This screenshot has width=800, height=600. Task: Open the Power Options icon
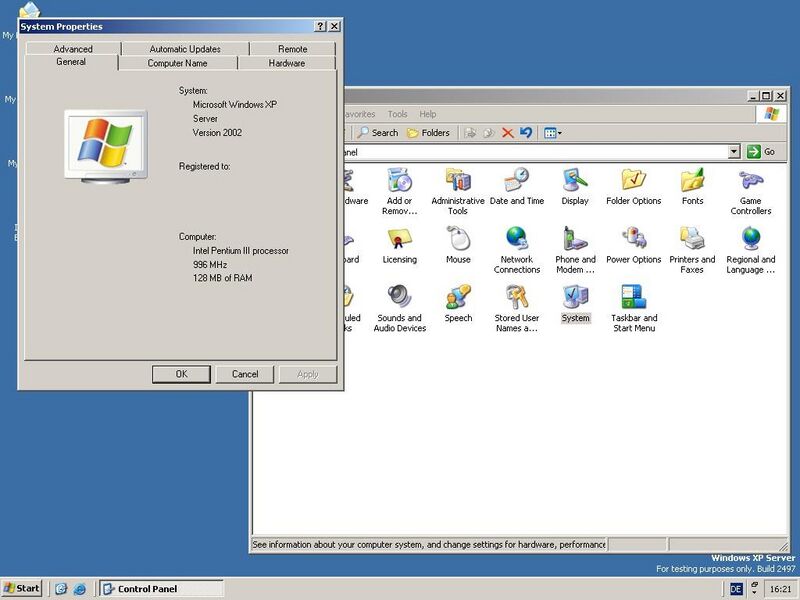click(x=633, y=240)
